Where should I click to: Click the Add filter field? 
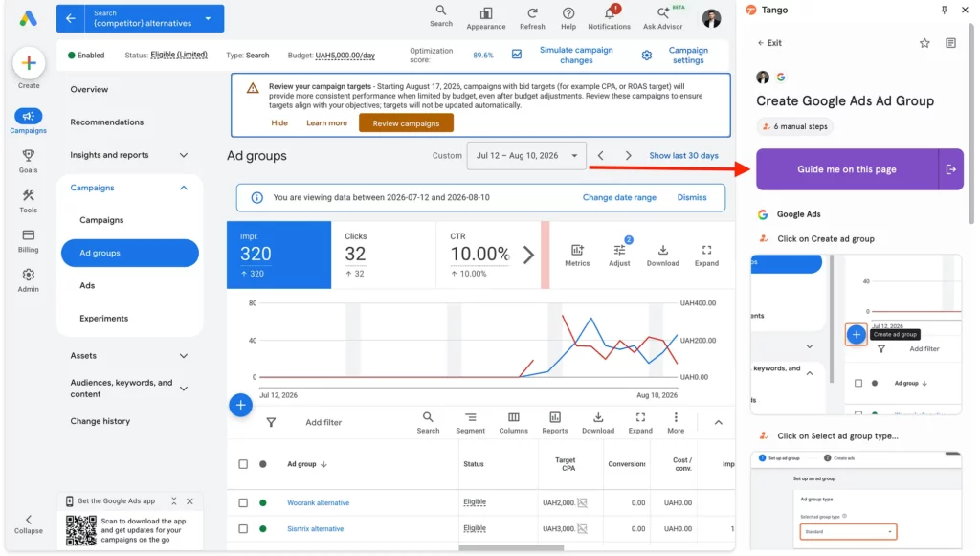pyautogui.click(x=323, y=423)
